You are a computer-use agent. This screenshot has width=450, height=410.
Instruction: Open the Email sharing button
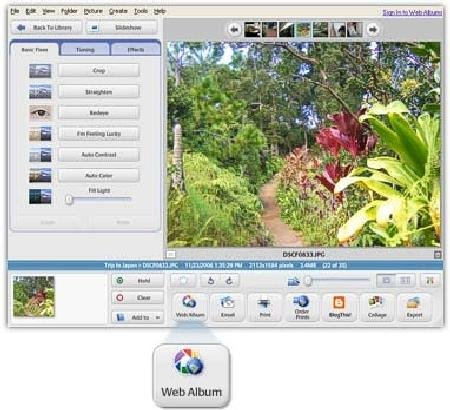tap(228, 307)
